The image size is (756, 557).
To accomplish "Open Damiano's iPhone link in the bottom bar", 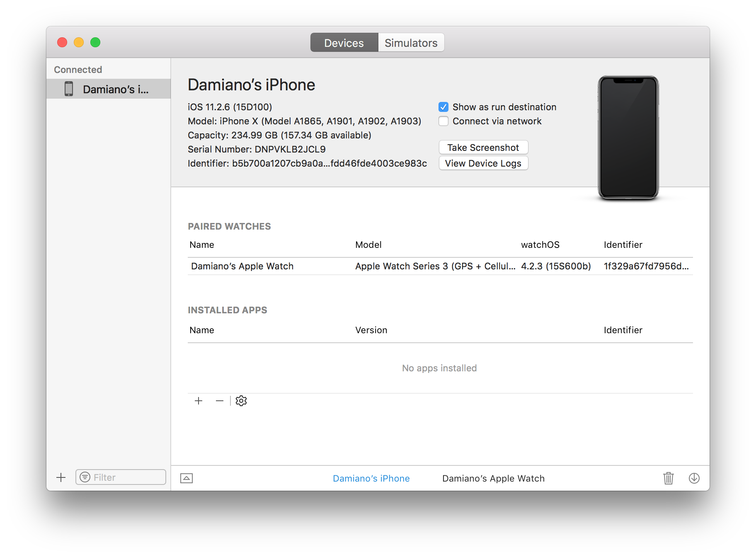I will (371, 478).
